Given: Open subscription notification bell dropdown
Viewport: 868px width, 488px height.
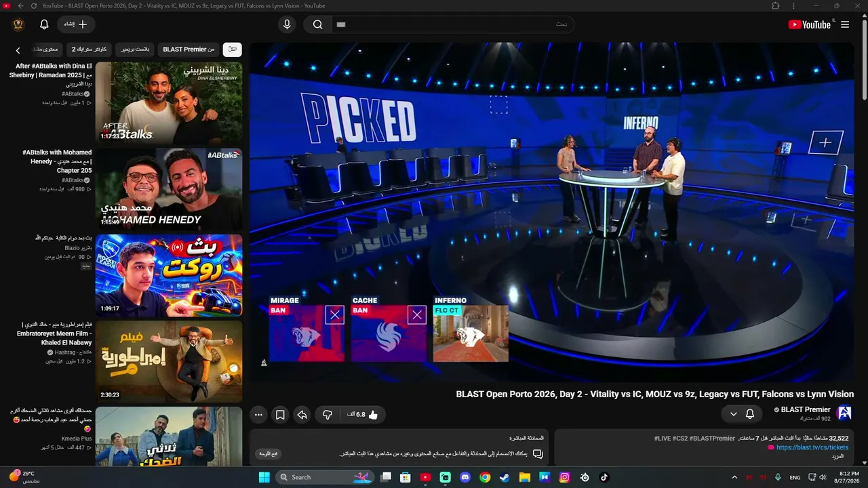Looking at the screenshot, I should coord(742,413).
